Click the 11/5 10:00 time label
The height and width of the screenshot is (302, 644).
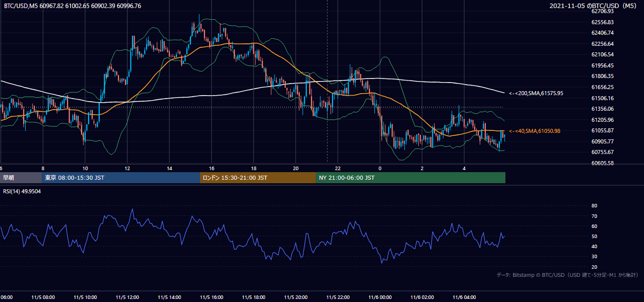point(85,297)
